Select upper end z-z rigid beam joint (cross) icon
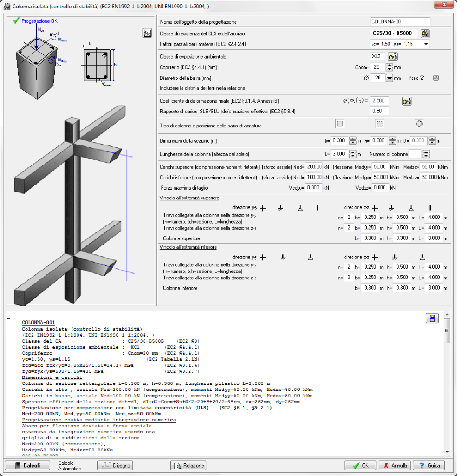This screenshot has width=457, height=476. 374,208
